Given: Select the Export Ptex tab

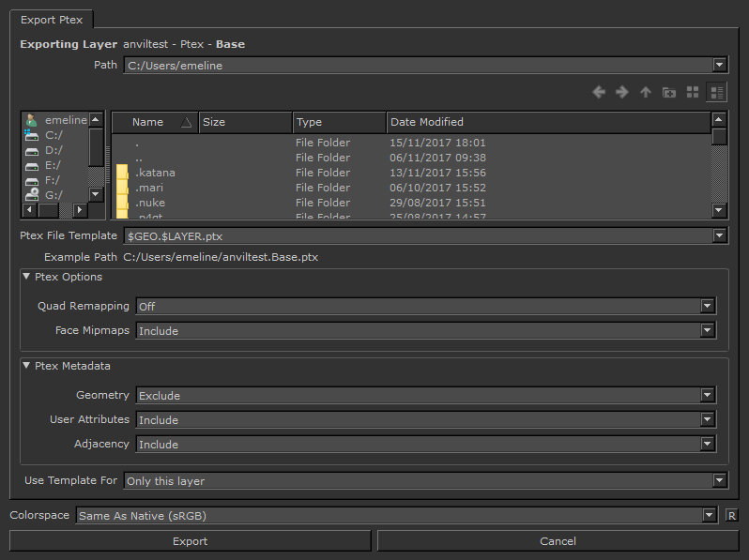Looking at the screenshot, I should click(50, 18).
